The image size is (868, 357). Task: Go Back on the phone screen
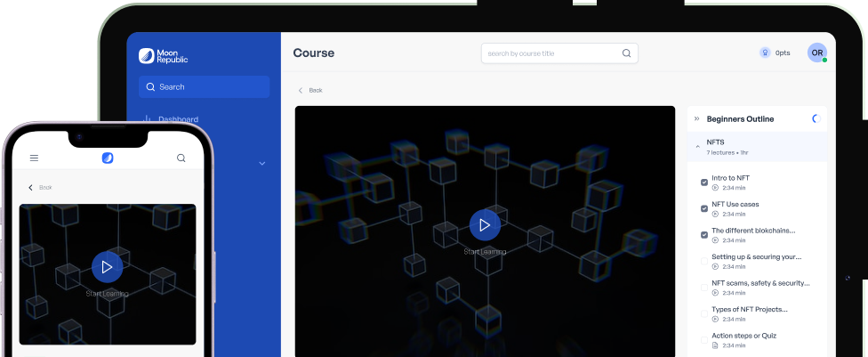pyautogui.click(x=40, y=187)
